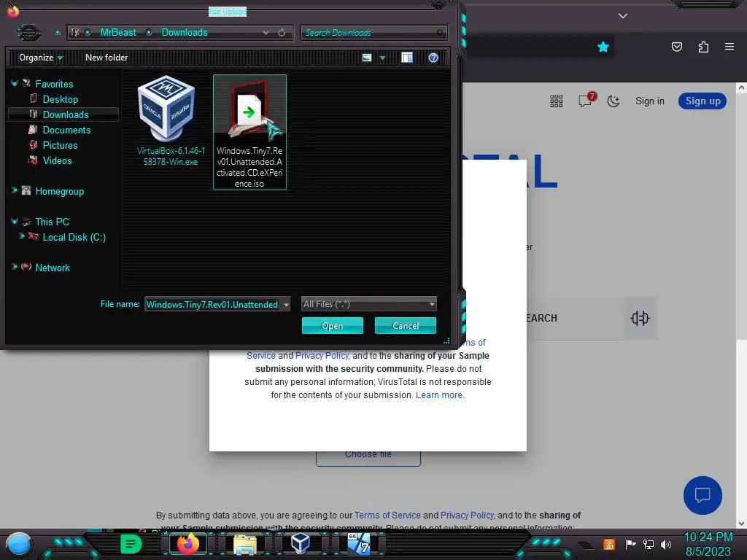Open the All Files type dropdown
Viewport: 747px width, 560px height.
click(x=368, y=304)
